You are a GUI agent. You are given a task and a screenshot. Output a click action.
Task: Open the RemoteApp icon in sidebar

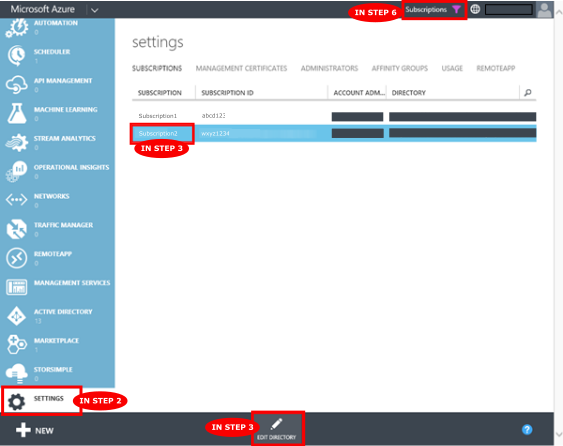tap(17, 258)
